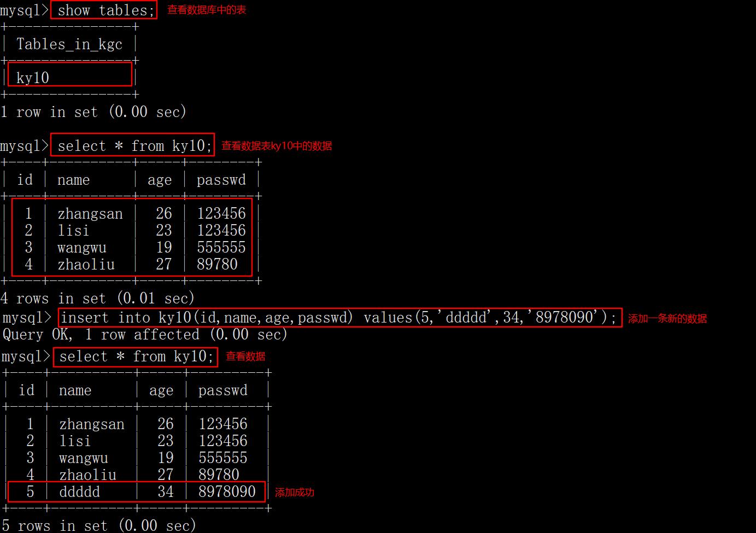Image resolution: width=756 pixels, height=533 pixels.
Task: Click age '19' in the four-row table
Action: 164,247
